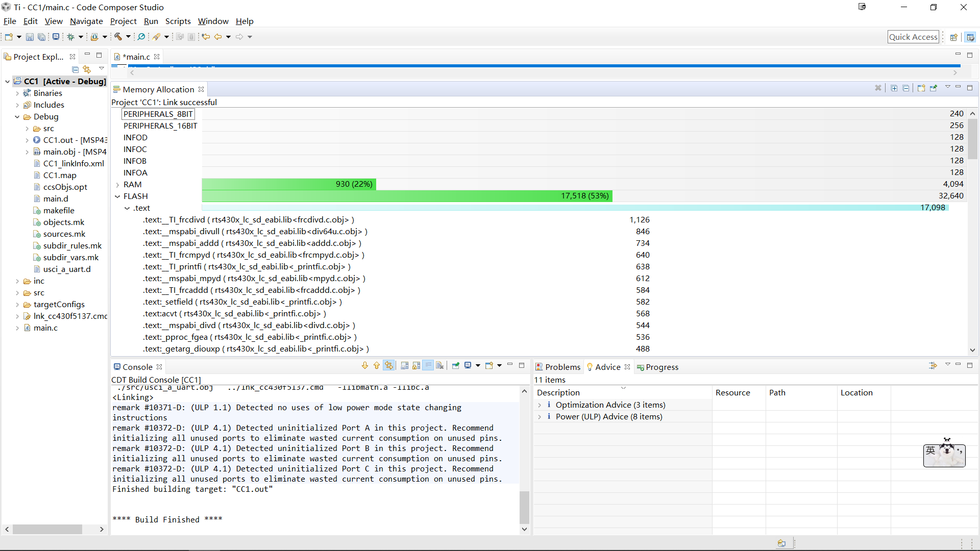Viewport: 980px width, 551px height.
Task: Collapse all items in Project Explorer
Action: (x=76, y=69)
